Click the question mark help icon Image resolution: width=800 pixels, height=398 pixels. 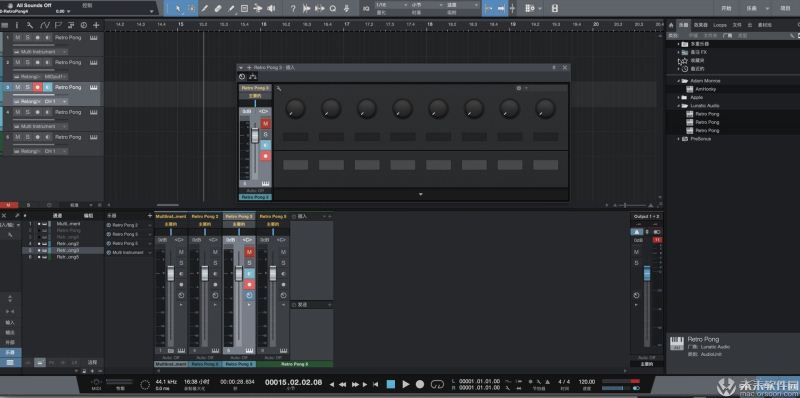[293, 8]
